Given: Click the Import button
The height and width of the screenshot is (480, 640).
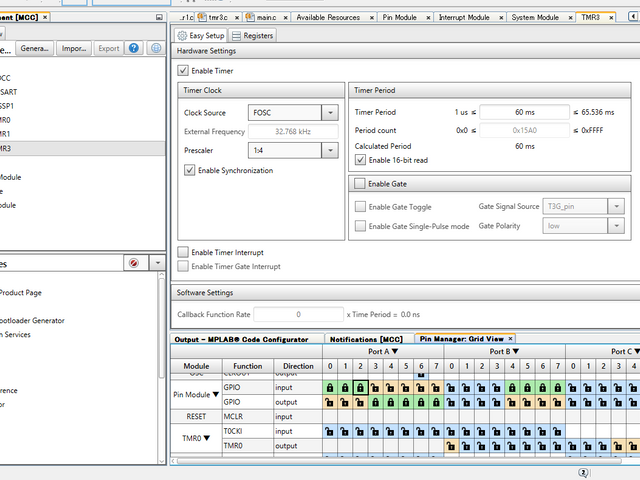Looking at the screenshot, I should point(74,48).
